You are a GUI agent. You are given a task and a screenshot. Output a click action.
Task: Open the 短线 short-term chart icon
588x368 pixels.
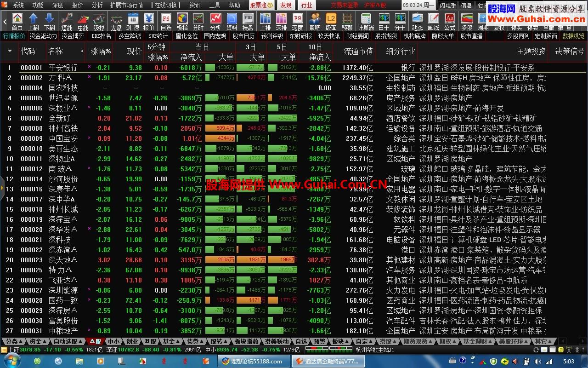[67, 22]
